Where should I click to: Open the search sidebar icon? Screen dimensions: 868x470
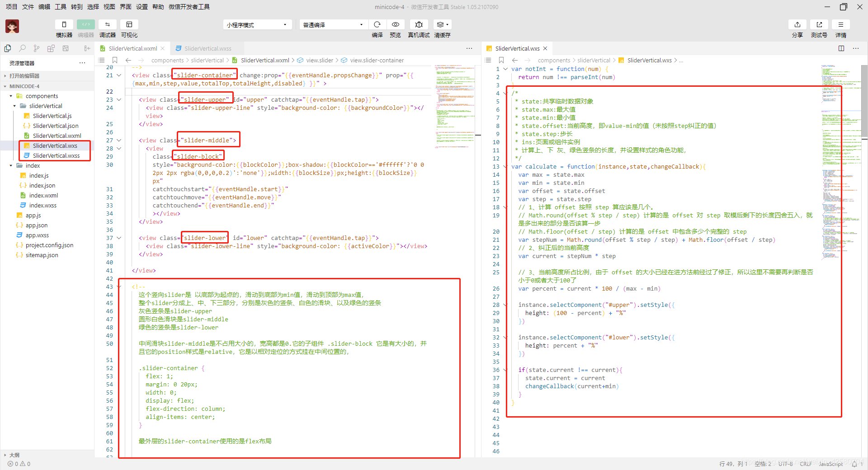point(22,48)
